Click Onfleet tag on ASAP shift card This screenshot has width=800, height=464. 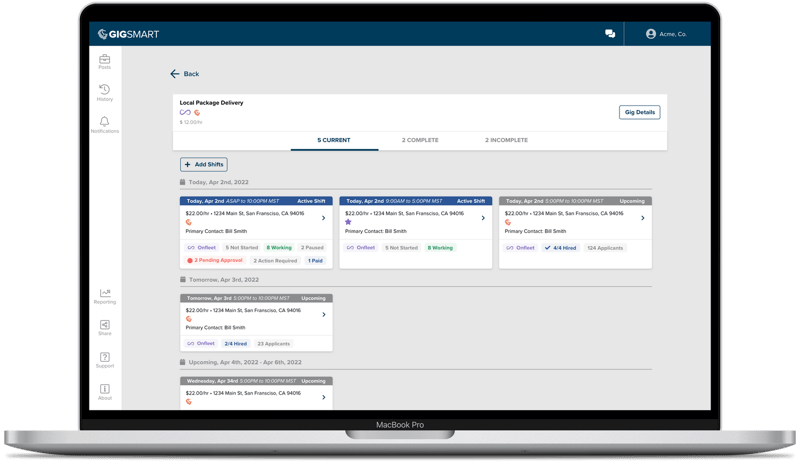pos(202,248)
